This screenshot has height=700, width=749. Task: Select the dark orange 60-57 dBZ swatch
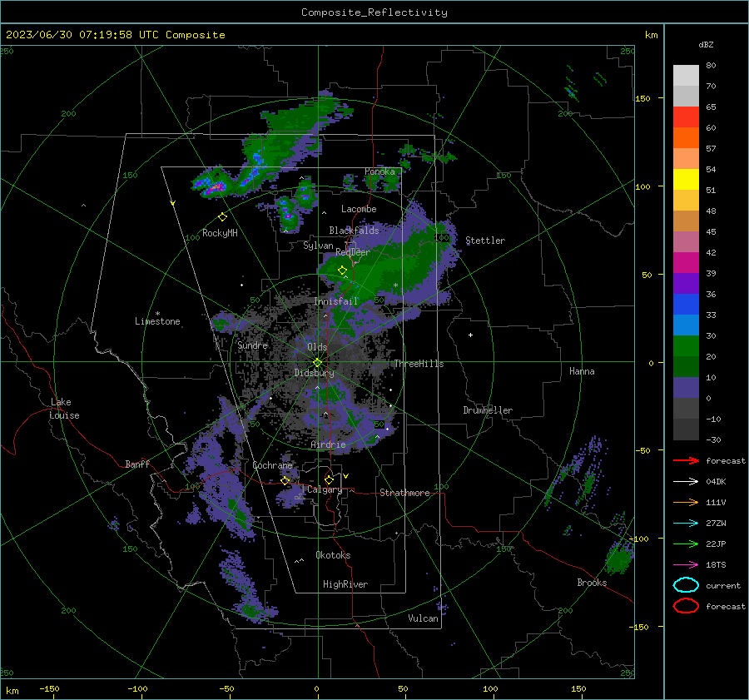tap(686, 138)
